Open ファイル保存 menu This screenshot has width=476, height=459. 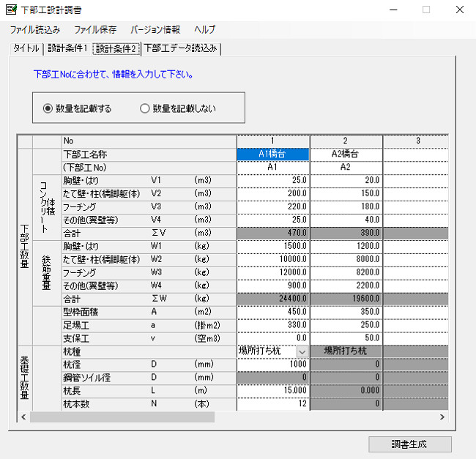(x=95, y=30)
